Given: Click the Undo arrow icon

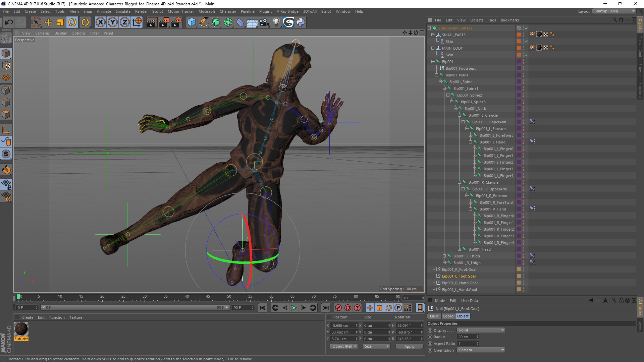Looking at the screenshot, I should tap(9, 22).
